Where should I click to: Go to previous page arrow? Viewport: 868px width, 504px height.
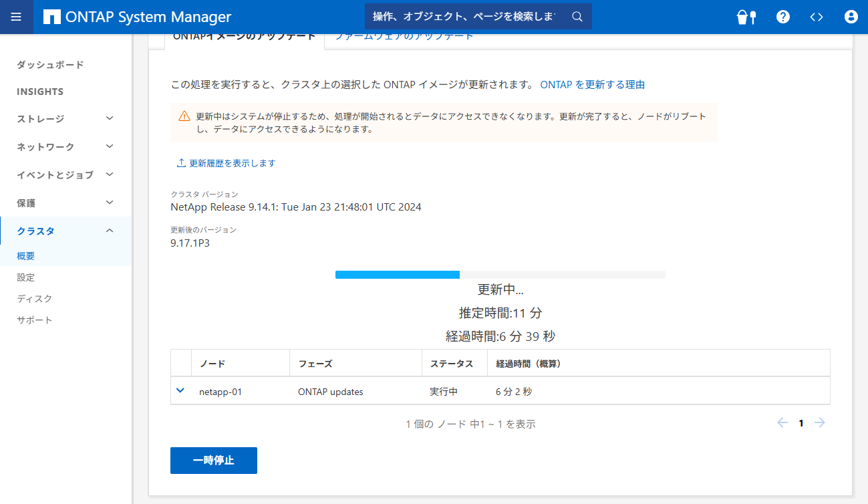pos(782,422)
